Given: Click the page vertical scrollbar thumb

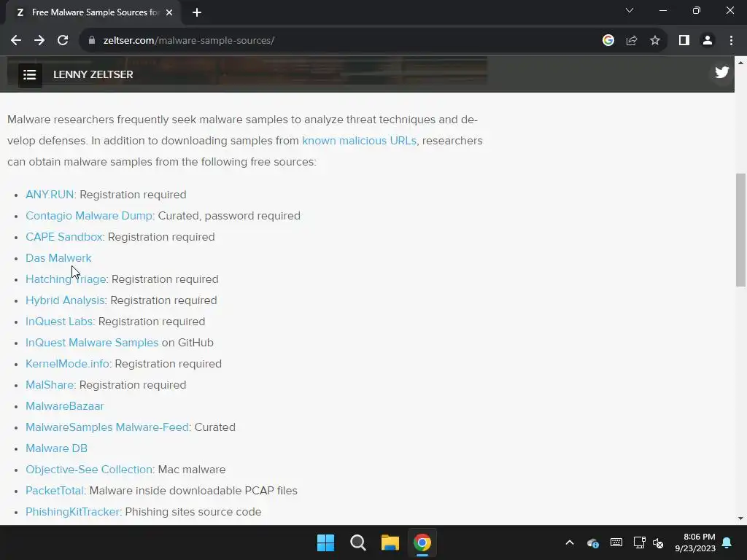Looking at the screenshot, I should coord(740,230).
